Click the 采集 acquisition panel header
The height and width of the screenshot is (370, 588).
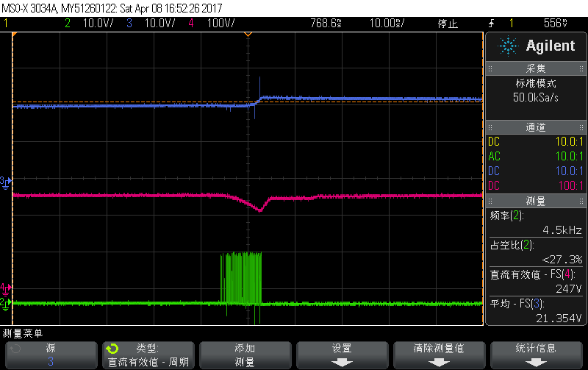tap(536, 68)
